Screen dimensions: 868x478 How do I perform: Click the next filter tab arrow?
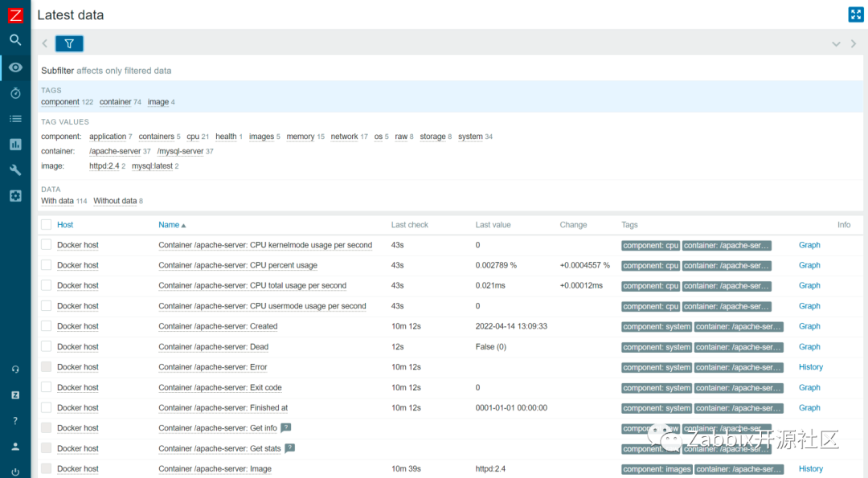[x=854, y=43]
